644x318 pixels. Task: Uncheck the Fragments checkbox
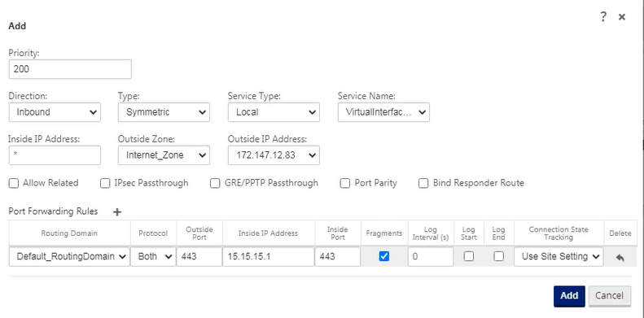coord(384,256)
